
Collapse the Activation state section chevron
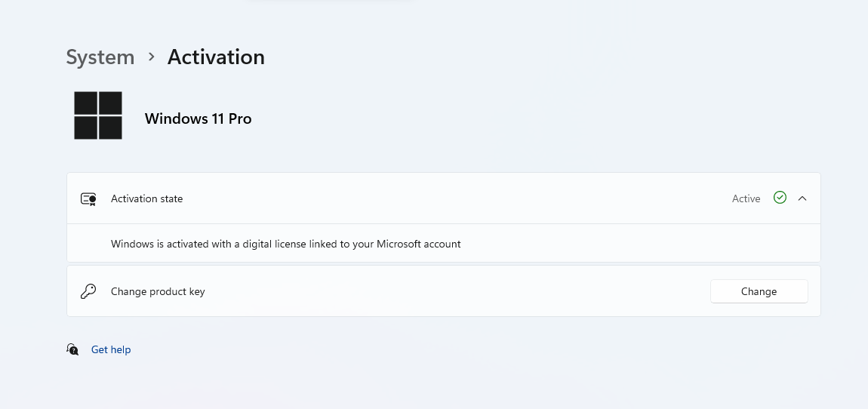point(802,198)
